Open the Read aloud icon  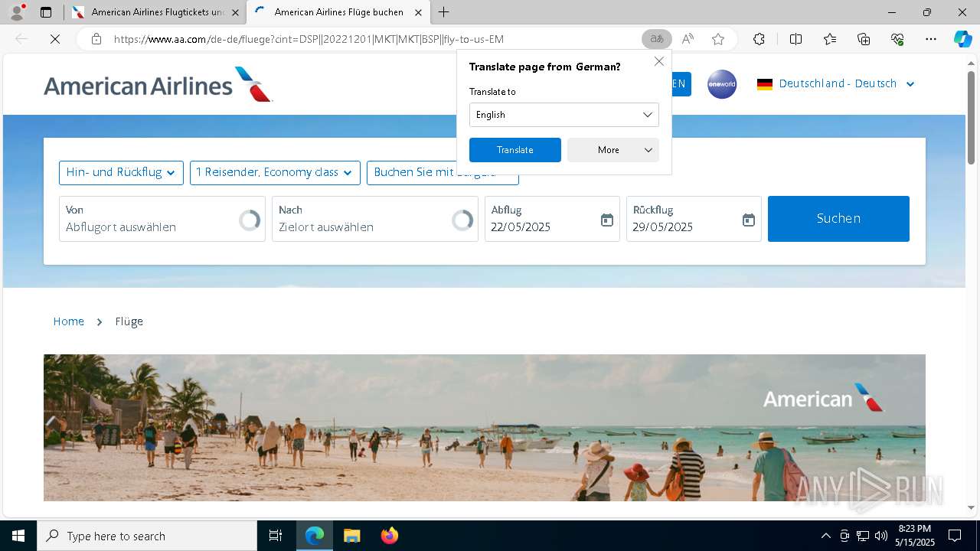pyautogui.click(x=688, y=39)
